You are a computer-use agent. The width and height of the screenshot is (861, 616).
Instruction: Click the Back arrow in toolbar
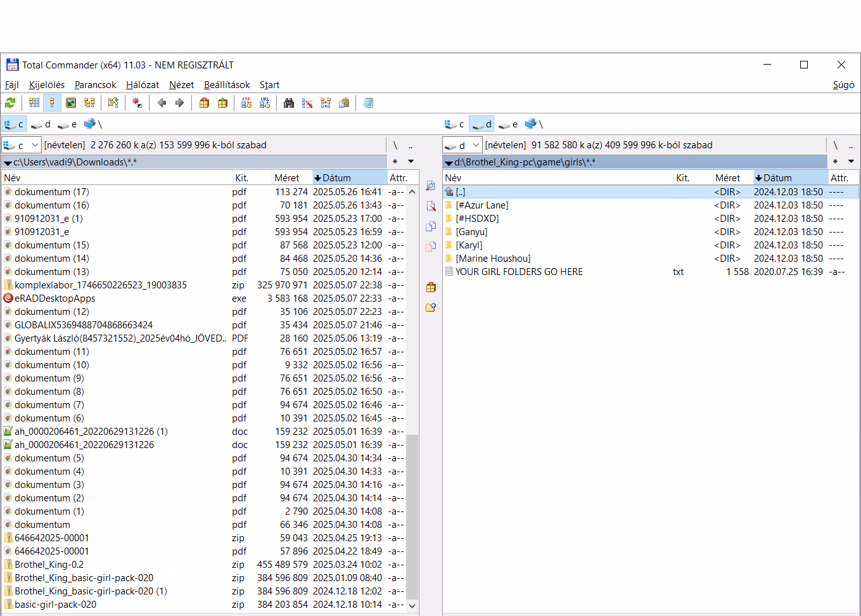click(x=162, y=103)
